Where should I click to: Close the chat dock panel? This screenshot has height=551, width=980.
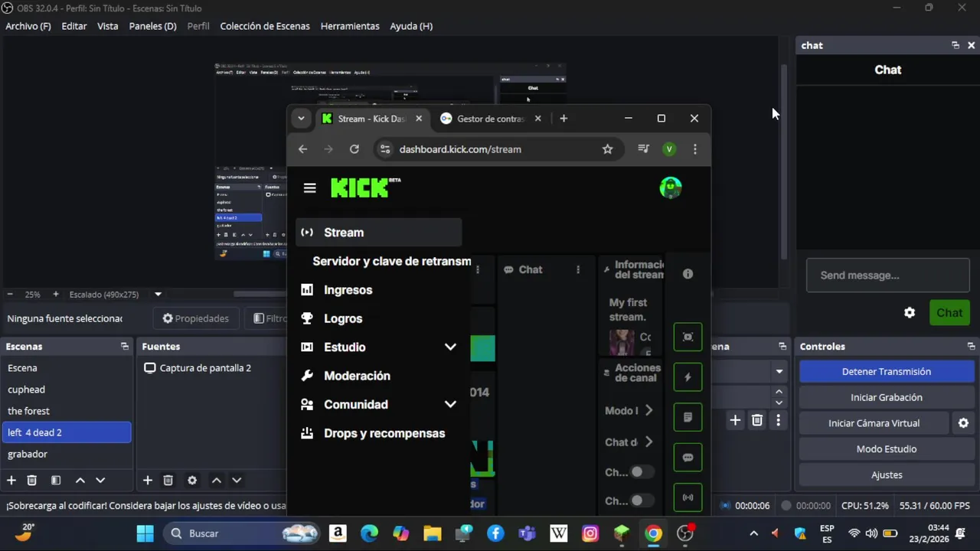[x=972, y=45]
